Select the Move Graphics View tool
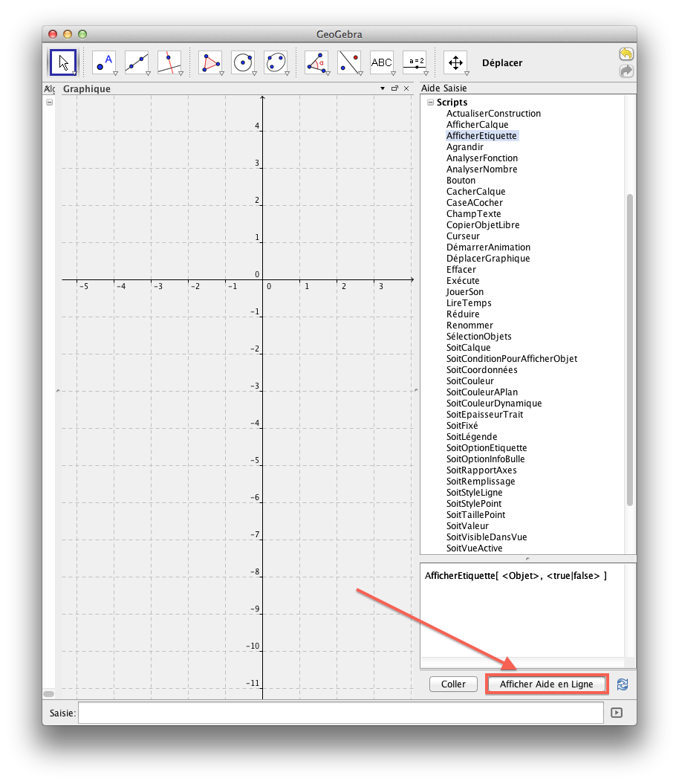679x784 pixels. pyautogui.click(x=456, y=62)
